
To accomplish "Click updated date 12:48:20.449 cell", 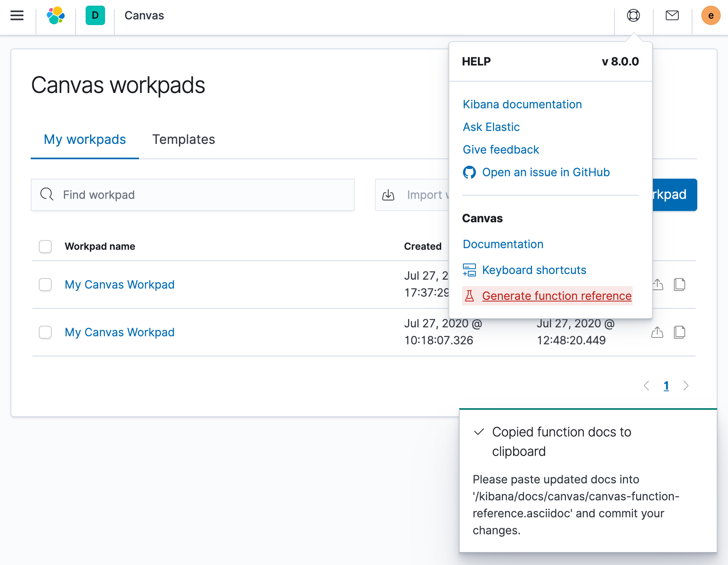I will coord(576,332).
